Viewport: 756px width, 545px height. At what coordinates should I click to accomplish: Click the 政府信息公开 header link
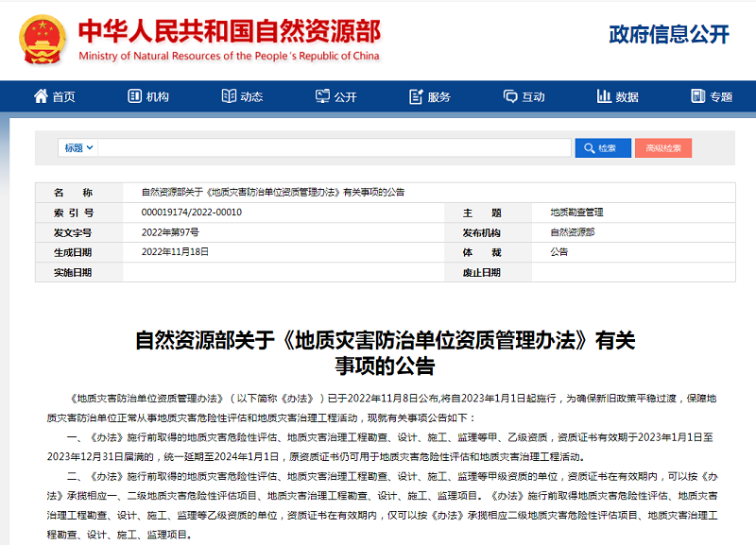click(x=669, y=35)
